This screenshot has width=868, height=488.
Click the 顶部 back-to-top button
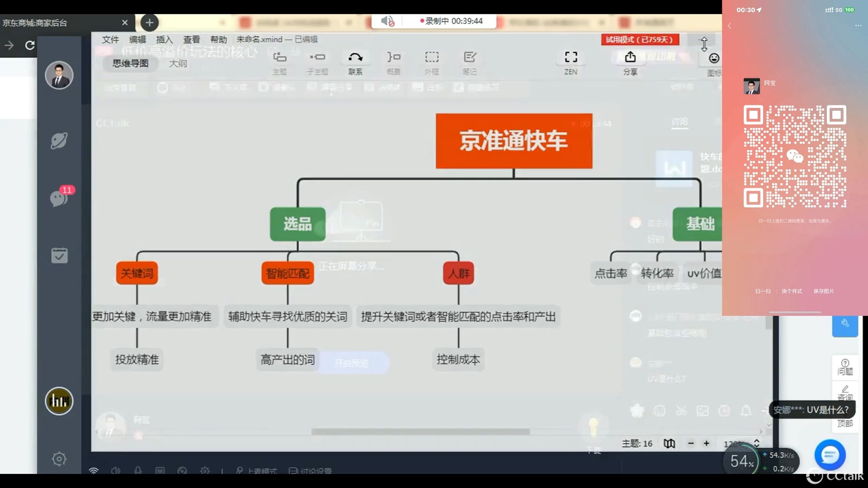[845, 423]
